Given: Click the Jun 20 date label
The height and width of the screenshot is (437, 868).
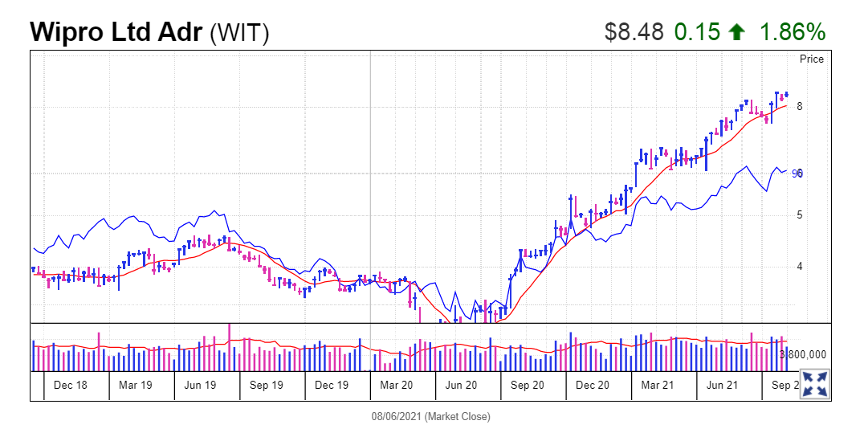Looking at the screenshot, I should pyautogui.click(x=461, y=385).
